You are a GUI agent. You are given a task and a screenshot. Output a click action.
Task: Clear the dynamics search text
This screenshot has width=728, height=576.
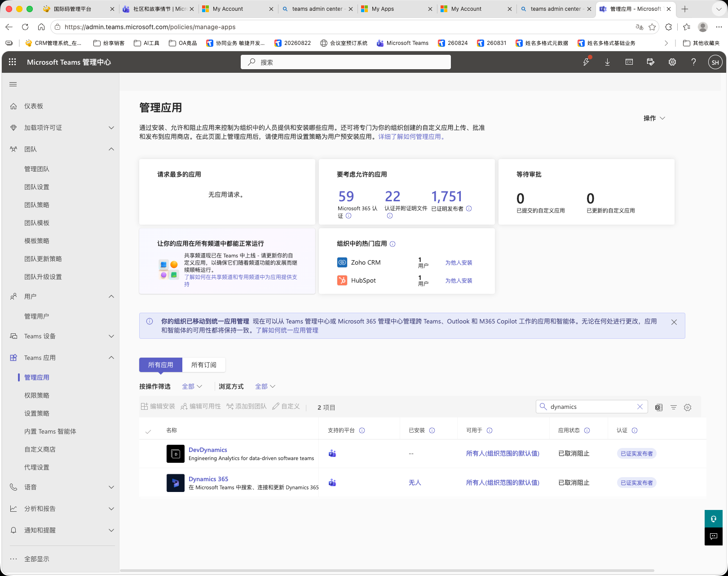point(640,407)
